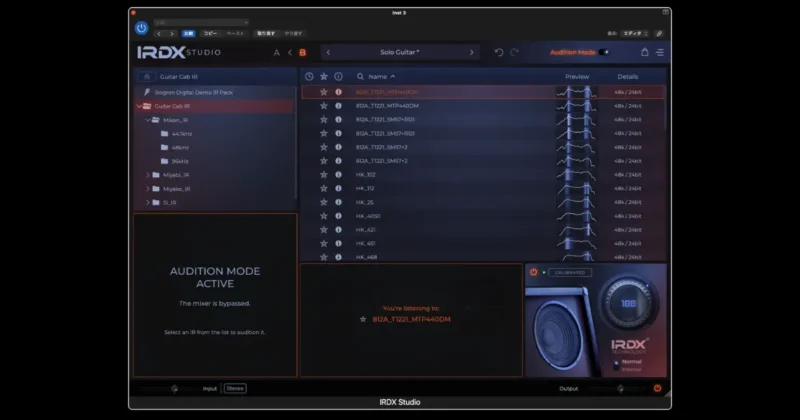The image size is (800, 420).
Task: Toggle the orange IRDX power icon
Action: click(x=533, y=273)
